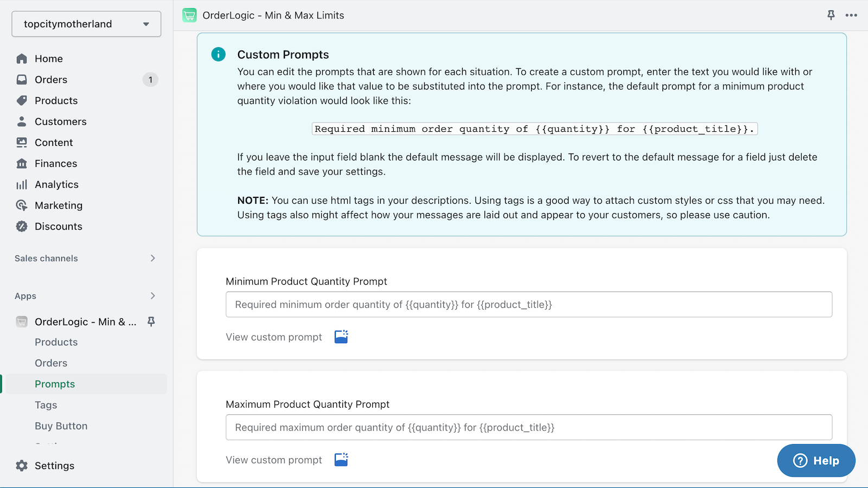Open Customers via its sidebar icon
The height and width of the screenshot is (488, 868).
tap(22, 121)
